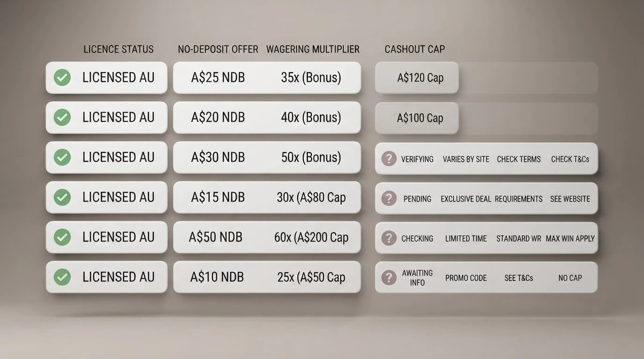Click the 35x (Bonus) wagering value
The width and height of the screenshot is (644, 359).
(311, 78)
